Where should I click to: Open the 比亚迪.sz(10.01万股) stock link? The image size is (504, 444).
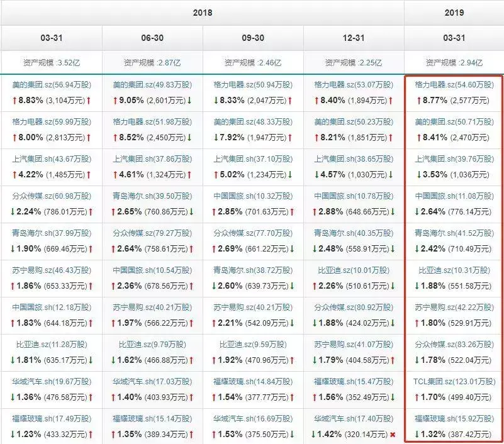click(x=353, y=270)
